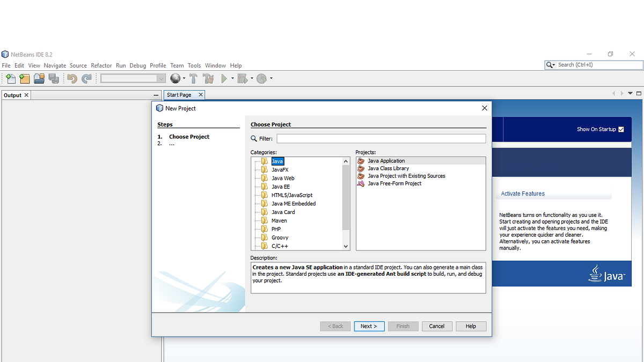Select the HTML5/JavaScript category
The height and width of the screenshot is (362, 644).
click(292, 195)
